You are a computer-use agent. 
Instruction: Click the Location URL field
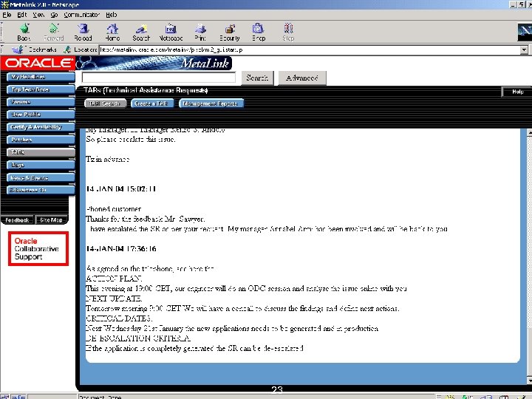click(310, 50)
